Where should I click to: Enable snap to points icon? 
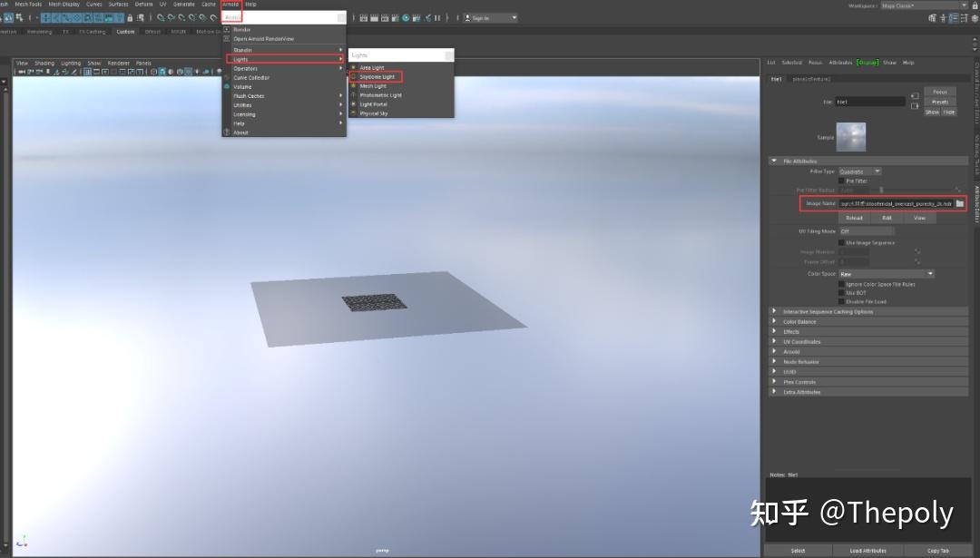coord(181,18)
